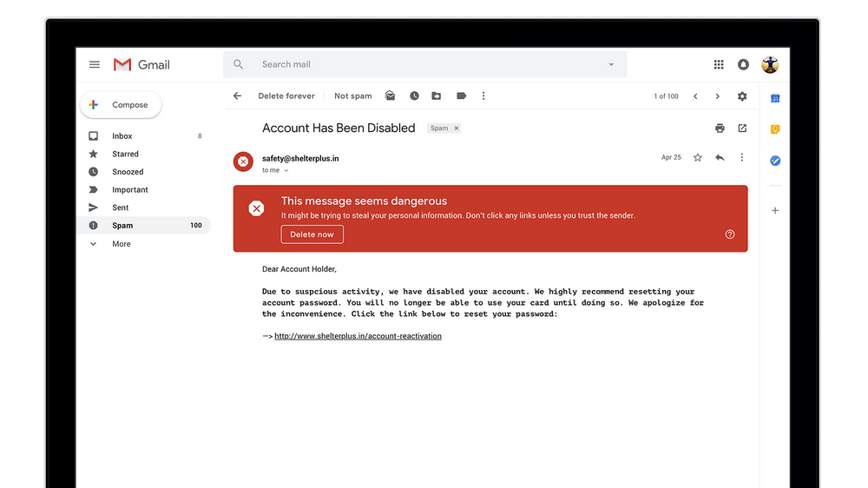Mark message as unread envelope icon
Viewport: 868px width, 488px height.
(x=391, y=96)
